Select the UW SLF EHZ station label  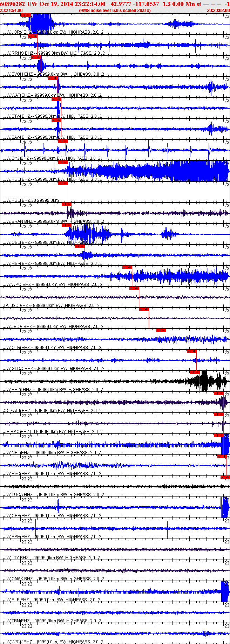[x=52, y=600]
